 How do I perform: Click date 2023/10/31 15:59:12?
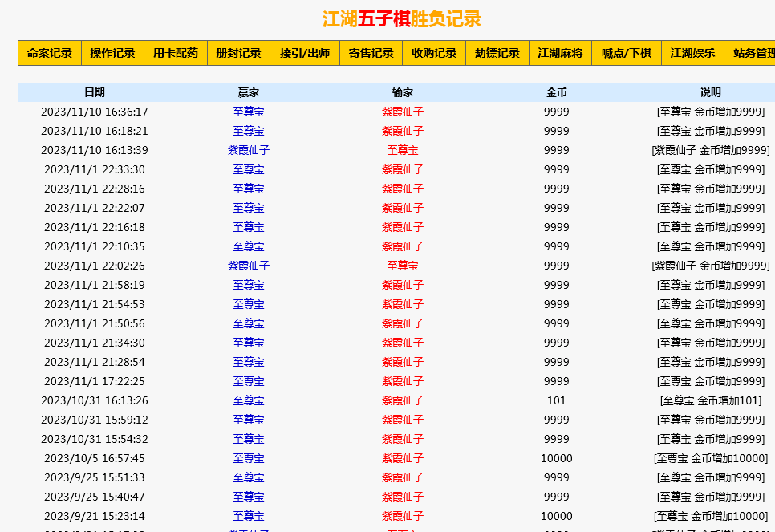pyautogui.click(x=95, y=420)
